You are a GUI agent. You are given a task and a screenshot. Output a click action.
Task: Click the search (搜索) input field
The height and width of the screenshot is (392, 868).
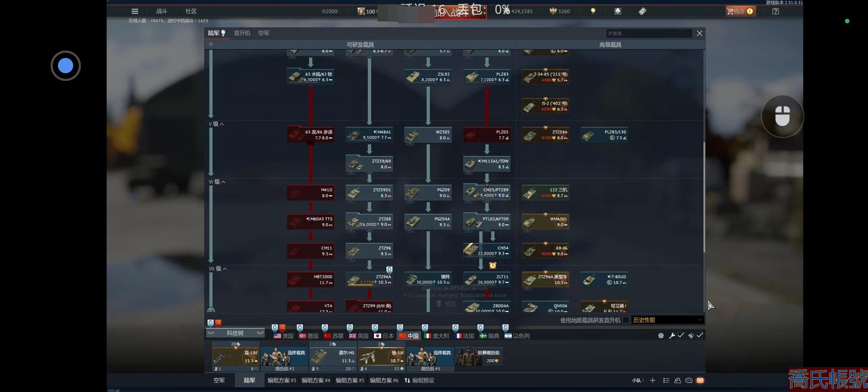coord(649,33)
